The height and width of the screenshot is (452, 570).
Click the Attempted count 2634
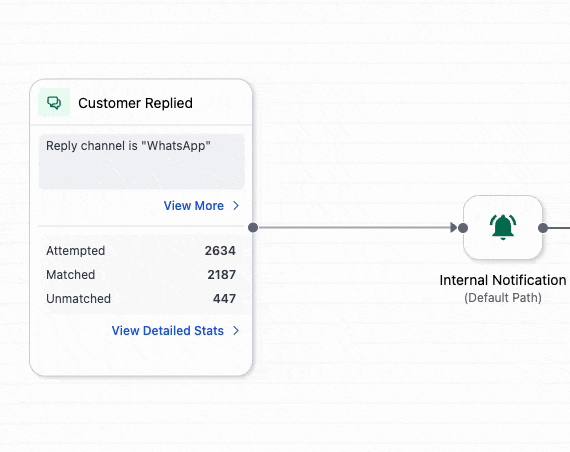tap(220, 251)
